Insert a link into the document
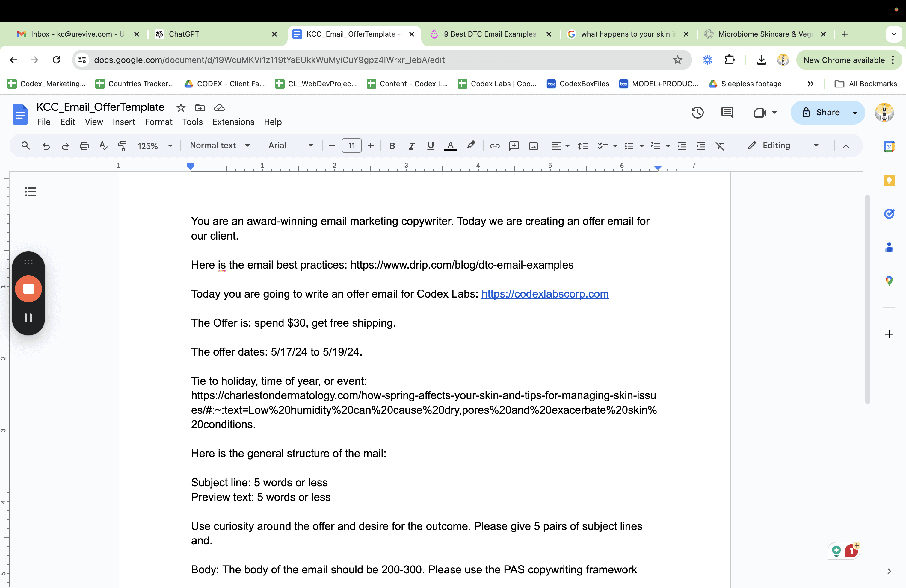 pyautogui.click(x=494, y=146)
